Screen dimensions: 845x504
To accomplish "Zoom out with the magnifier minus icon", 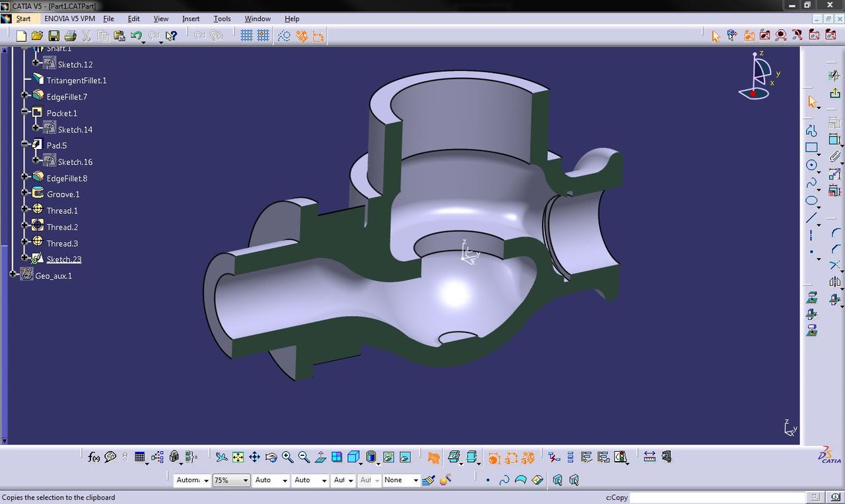I will pyautogui.click(x=304, y=457).
